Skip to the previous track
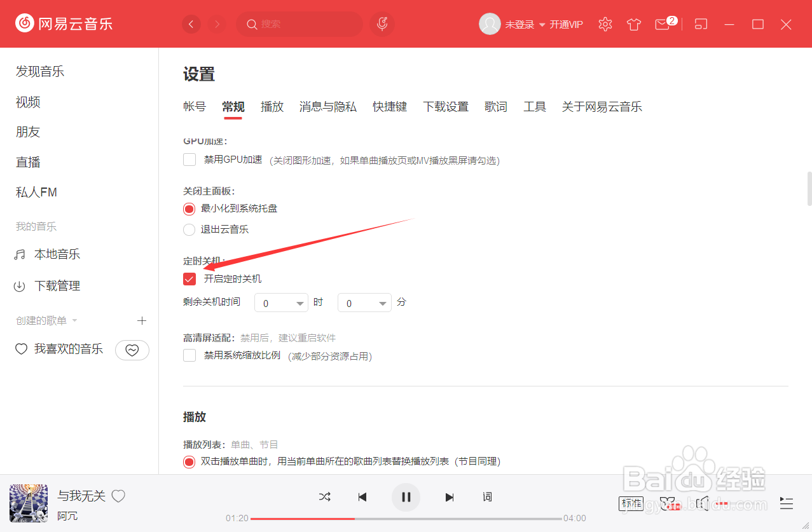This screenshot has width=812, height=532. point(362,497)
